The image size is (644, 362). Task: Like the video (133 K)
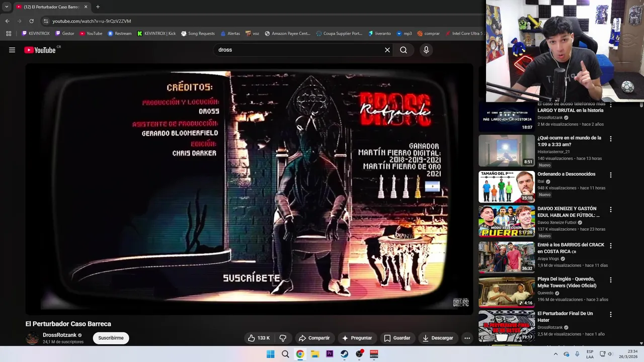click(259, 338)
